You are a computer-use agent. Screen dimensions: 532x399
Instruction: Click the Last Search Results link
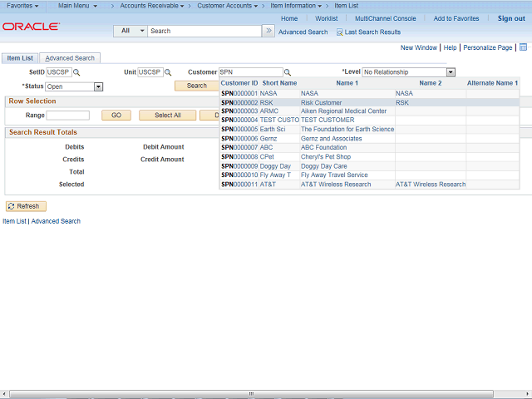point(372,32)
